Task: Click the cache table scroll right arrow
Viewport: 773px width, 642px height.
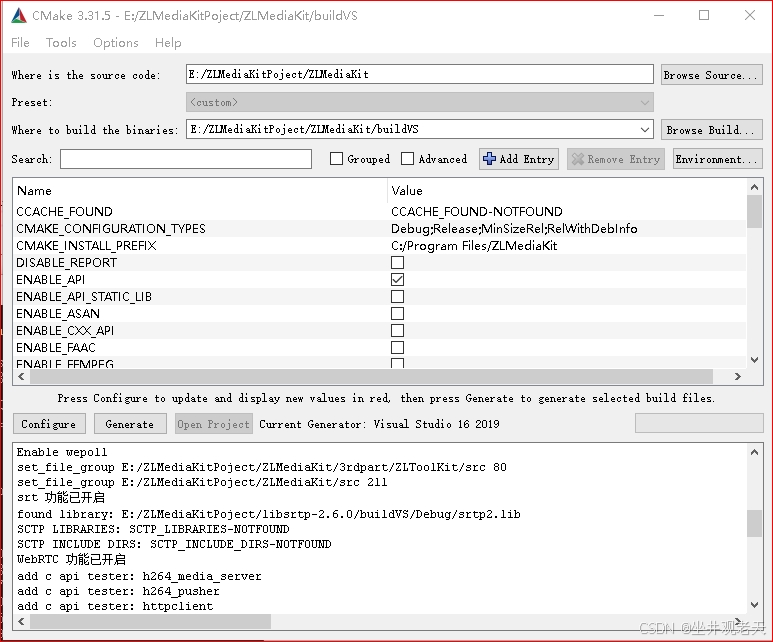Action: click(738, 377)
